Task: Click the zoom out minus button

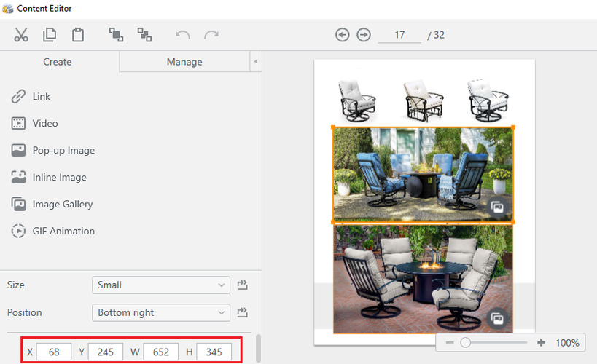Action: [450, 343]
